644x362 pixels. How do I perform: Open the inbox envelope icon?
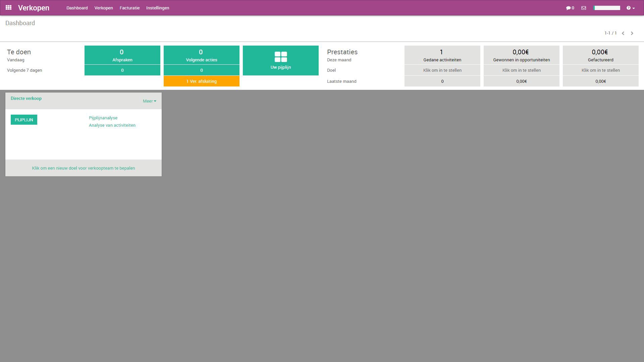(x=584, y=8)
